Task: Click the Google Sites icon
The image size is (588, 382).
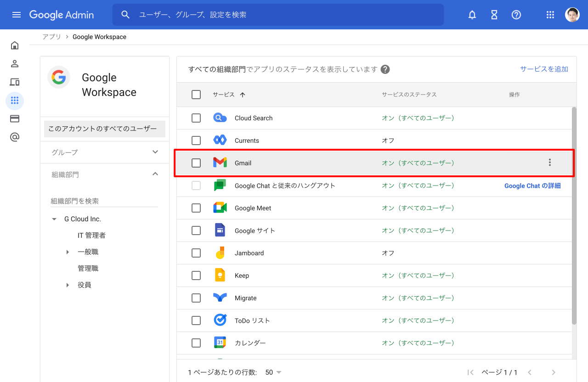Action: click(220, 230)
